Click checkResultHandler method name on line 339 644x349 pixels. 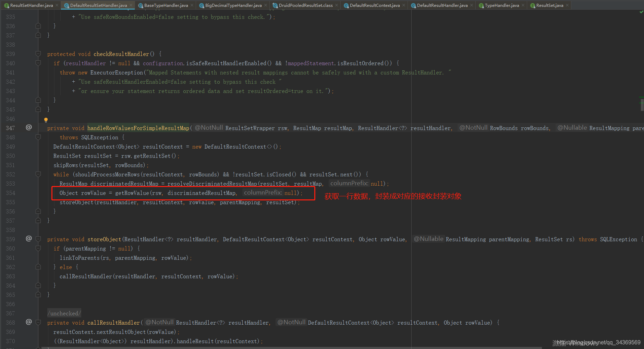point(121,54)
